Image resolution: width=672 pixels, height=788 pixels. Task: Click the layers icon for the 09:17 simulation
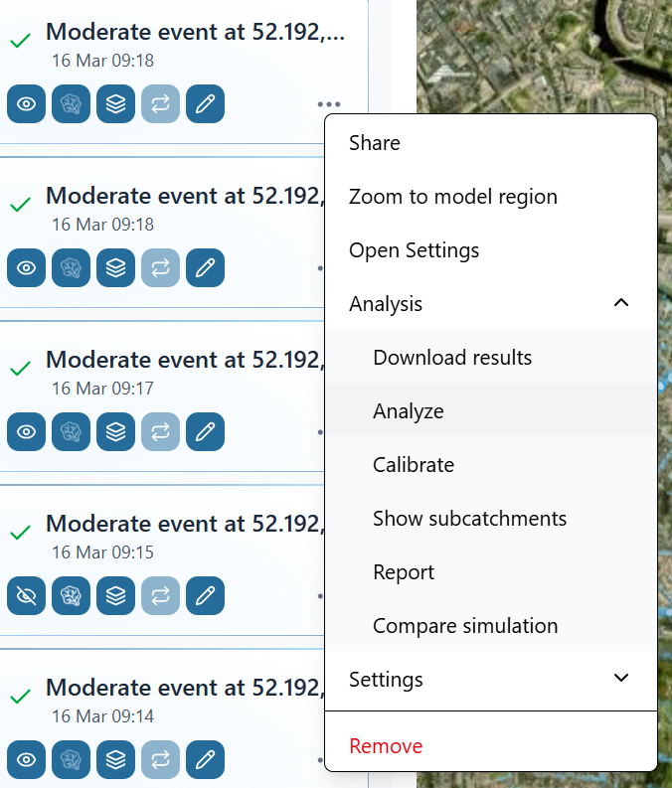pos(116,432)
